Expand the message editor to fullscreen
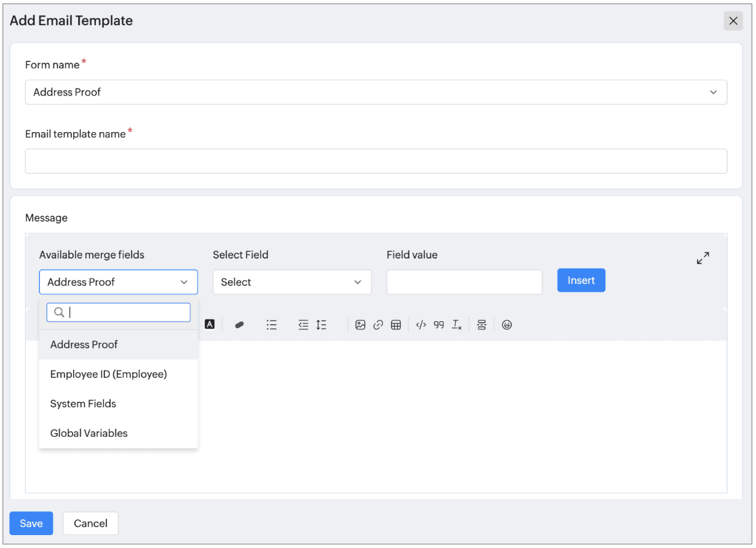The height and width of the screenshot is (548, 756). tap(703, 258)
